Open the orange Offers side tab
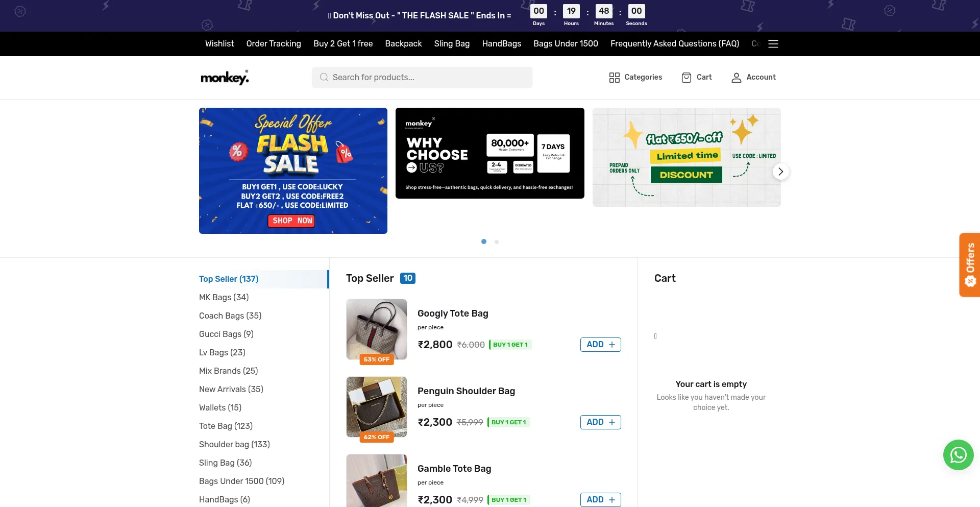The height and width of the screenshot is (507, 980). (969, 264)
